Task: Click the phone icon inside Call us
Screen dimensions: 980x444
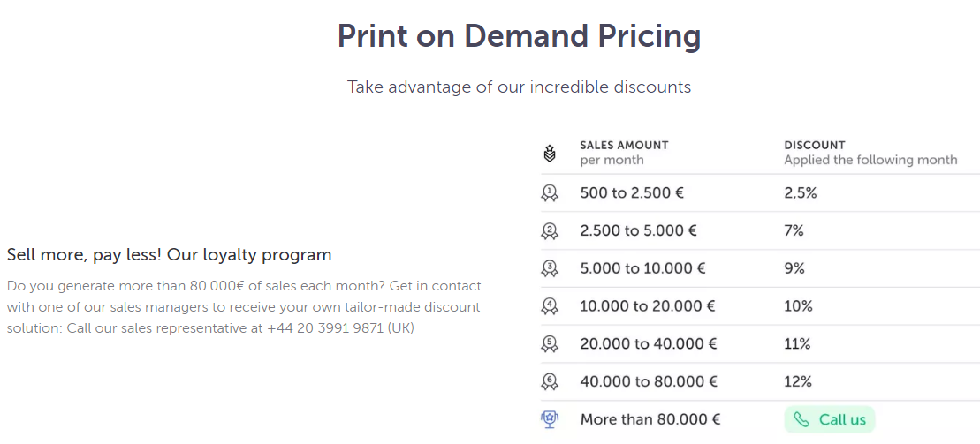Action: pyautogui.click(x=801, y=419)
